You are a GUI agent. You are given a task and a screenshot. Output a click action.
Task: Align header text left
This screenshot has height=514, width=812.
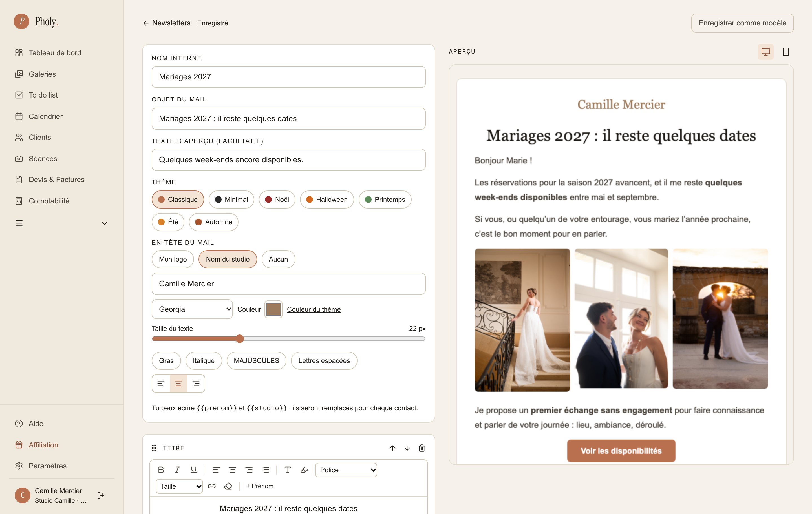click(161, 384)
